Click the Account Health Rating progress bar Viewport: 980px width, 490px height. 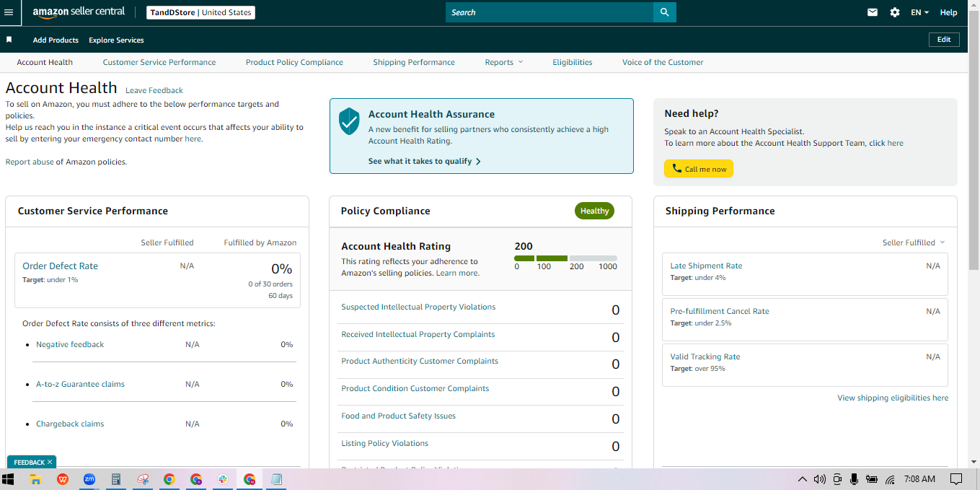(x=565, y=258)
